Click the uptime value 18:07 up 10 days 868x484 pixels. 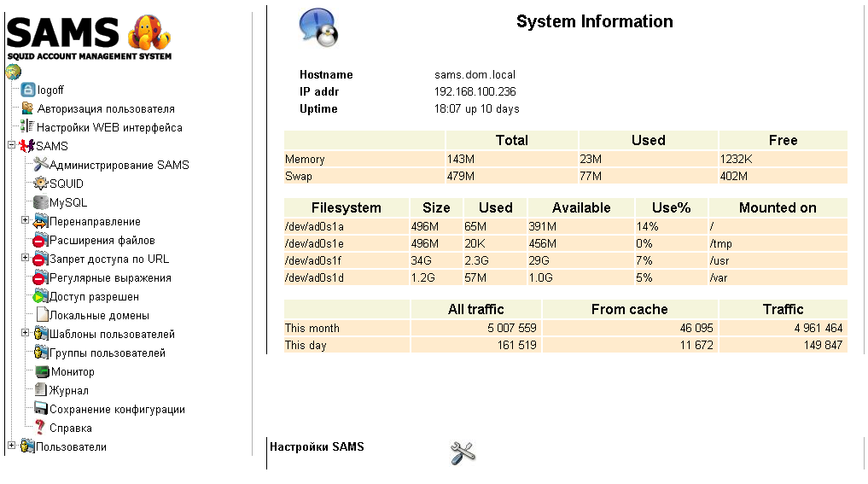(476, 108)
